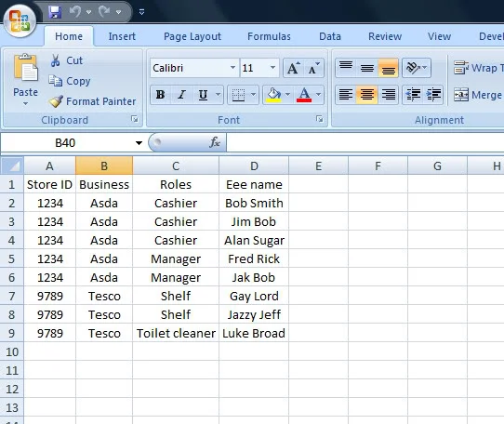Toggle Bold formatting
Viewport: 504px width, 424px height.
[160, 95]
